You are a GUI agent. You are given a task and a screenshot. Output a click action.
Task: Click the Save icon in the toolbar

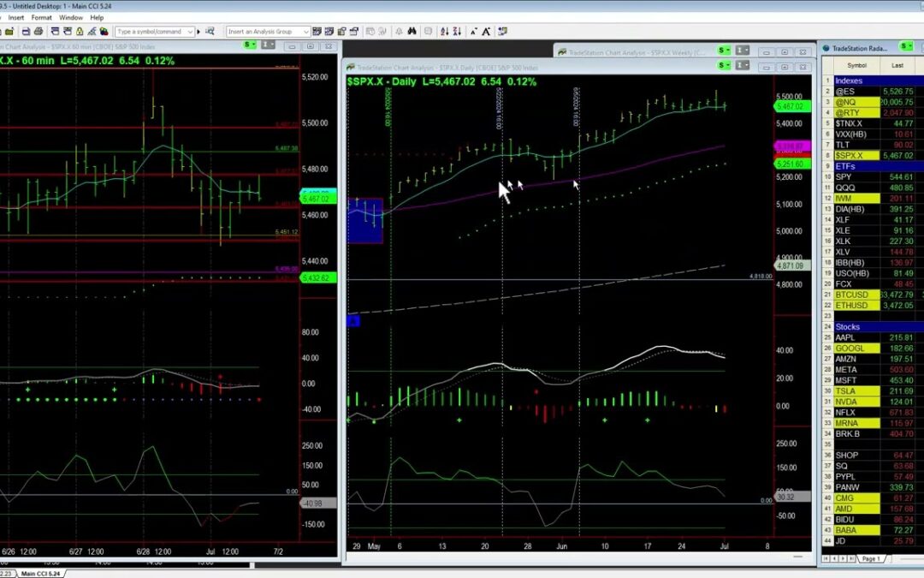tap(26, 32)
